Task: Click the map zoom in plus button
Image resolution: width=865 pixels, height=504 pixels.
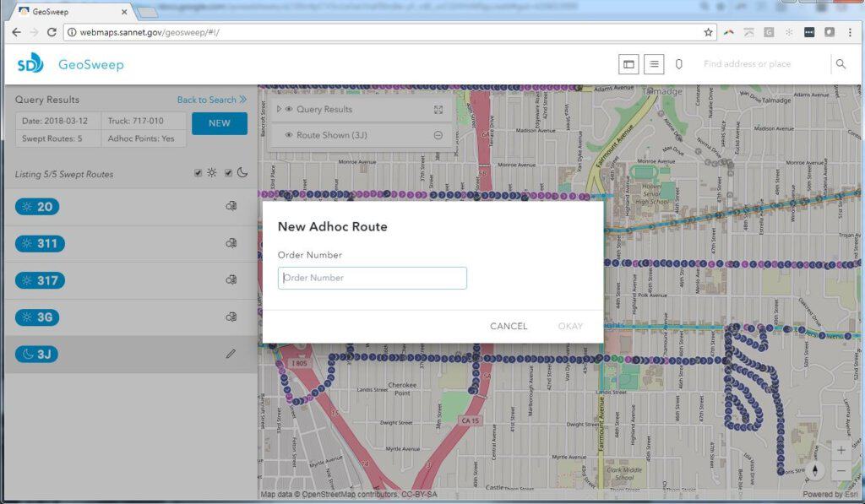Action: point(841,451)
